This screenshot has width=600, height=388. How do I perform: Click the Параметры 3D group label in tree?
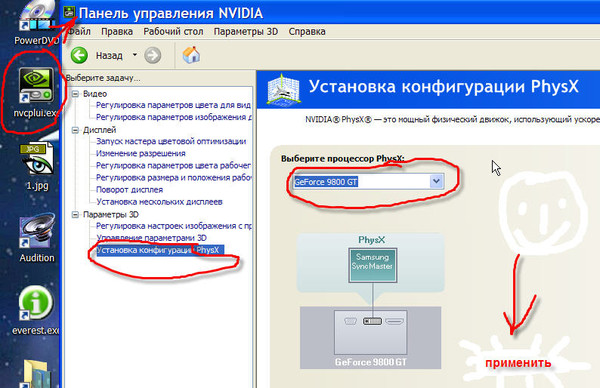(x=111, y=215)
